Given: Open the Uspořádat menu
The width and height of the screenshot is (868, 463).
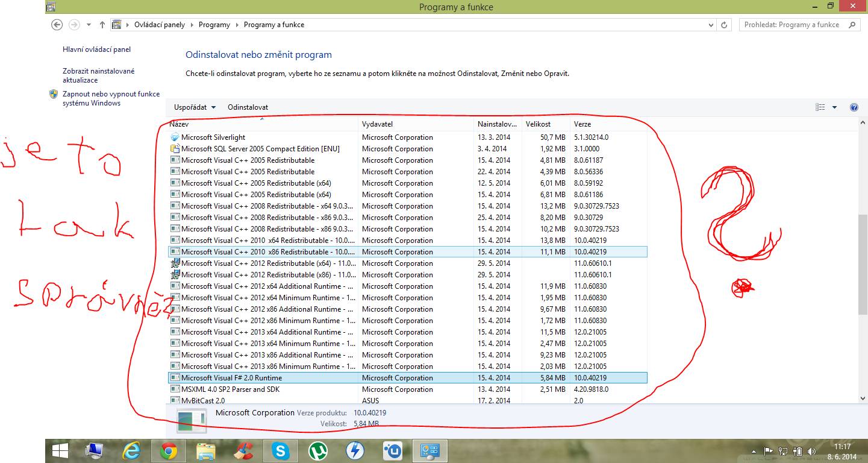Looking at the screenshot, I should click(195, 107).
